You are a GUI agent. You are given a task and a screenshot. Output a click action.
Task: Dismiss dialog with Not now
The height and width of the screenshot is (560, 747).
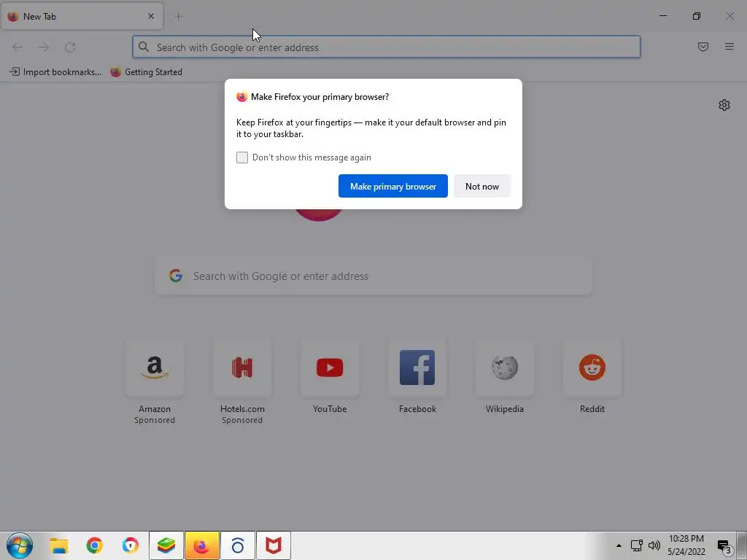pyautogui.click(x=481, y=186)
